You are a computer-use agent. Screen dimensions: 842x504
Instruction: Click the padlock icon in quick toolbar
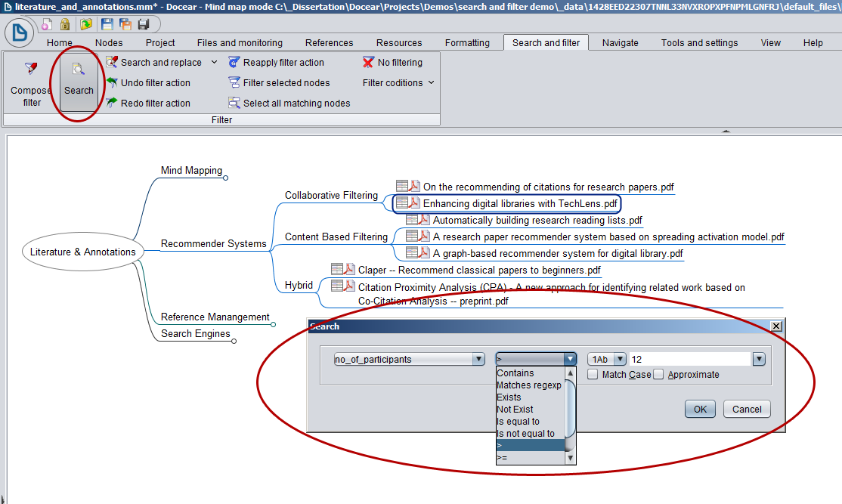pyautogui.click(x=66, y=25)
